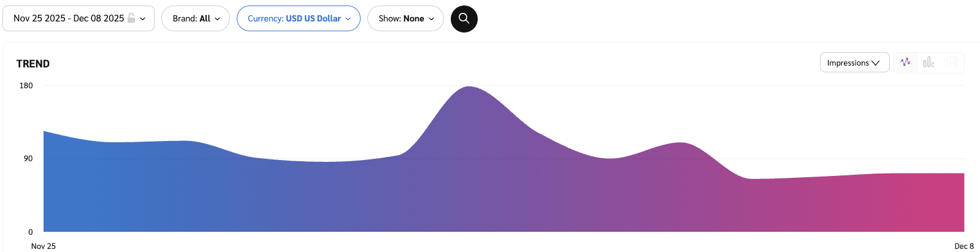The image size is (980, 252).
Task: Click the chevron arrow beside Impressions
Action: [x=876, y=63]
